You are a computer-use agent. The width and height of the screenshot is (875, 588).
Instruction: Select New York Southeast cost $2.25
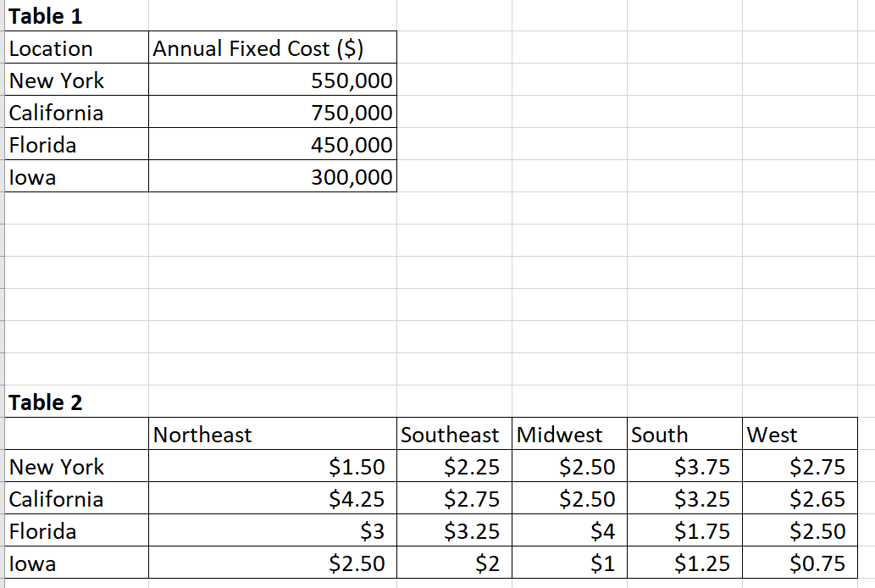click(x=454, y=466)
